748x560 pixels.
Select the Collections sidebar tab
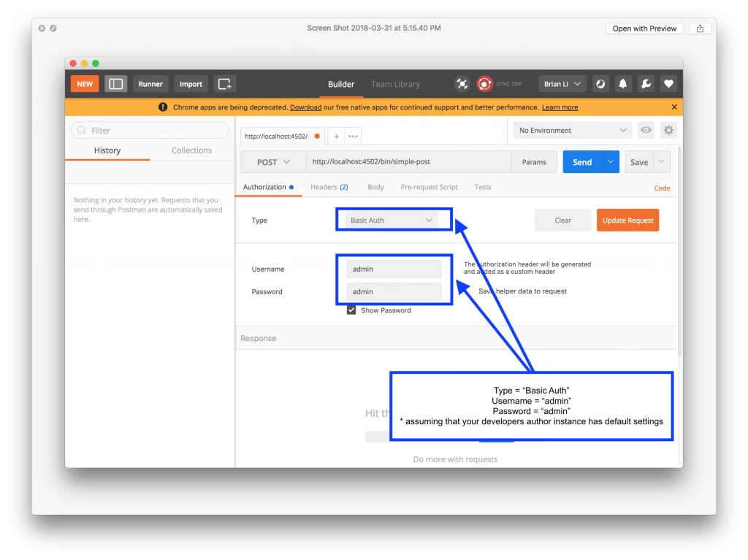pos(192,150)
